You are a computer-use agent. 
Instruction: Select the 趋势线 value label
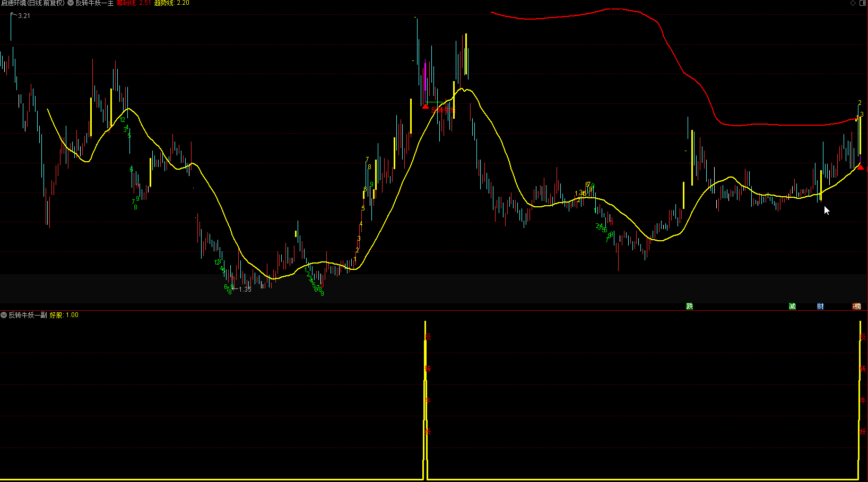[171, 3]
